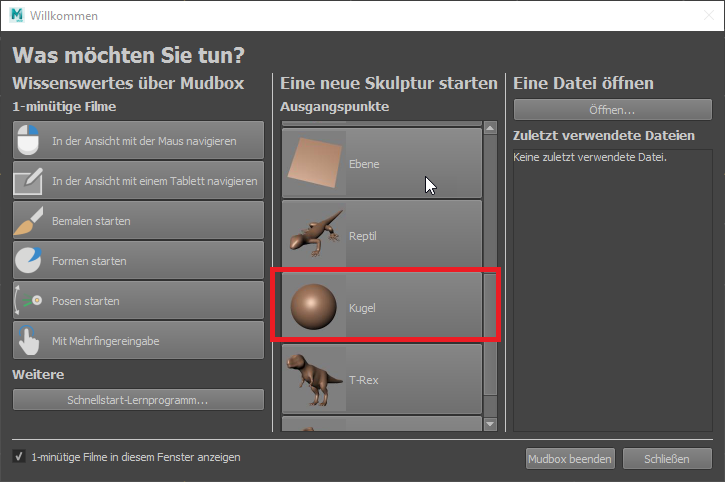Open the Schnellstart-Lernprogramm
The width and height of the screenshot is (725, 482).
(x=138, y=400)
